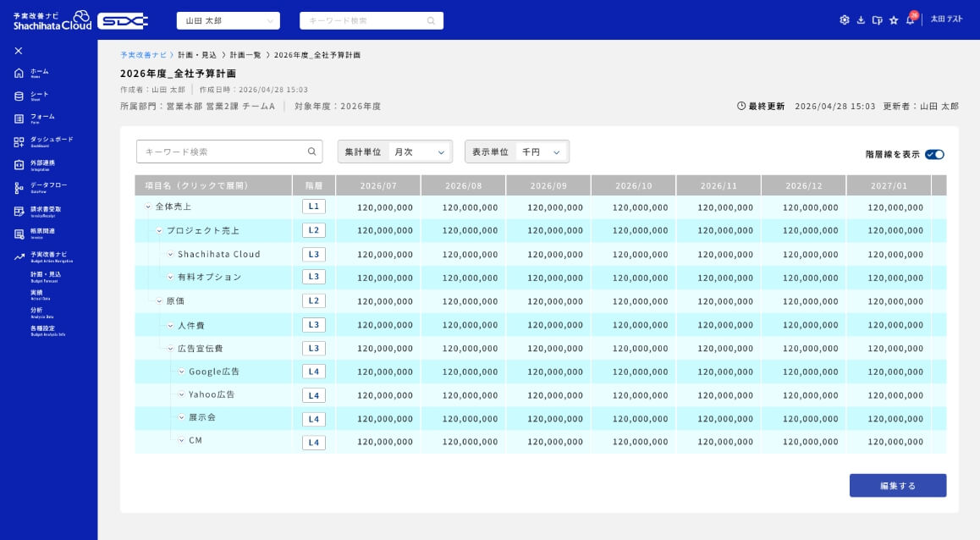Click the 編集する button
The height and width of the screenshot is (540, 980).
coord(898,486)
